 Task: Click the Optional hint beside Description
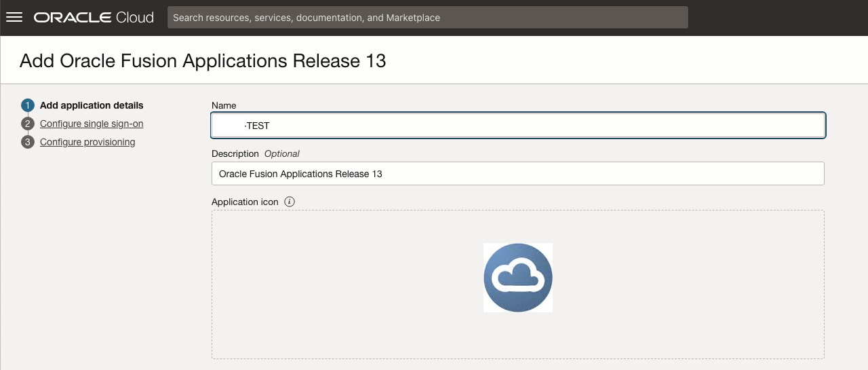click(282, 153)
